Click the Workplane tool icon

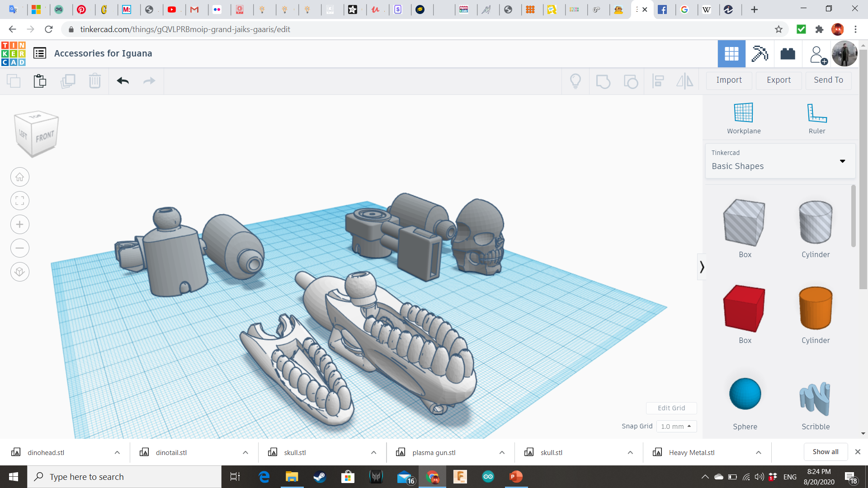tap(743, 113)
